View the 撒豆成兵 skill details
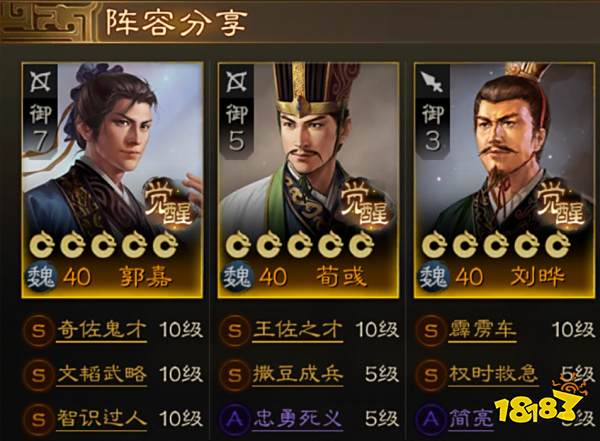 click(x=298, y=374)
